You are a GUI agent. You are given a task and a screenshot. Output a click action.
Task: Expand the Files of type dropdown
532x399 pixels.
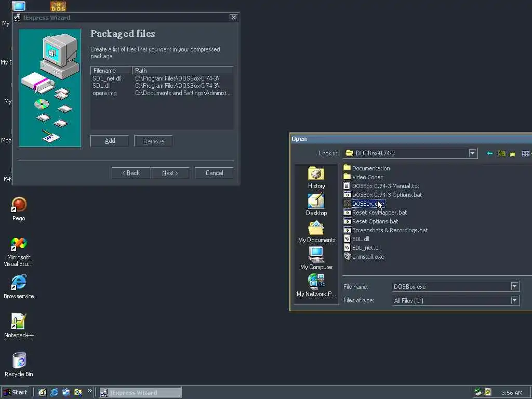point(515,300)
